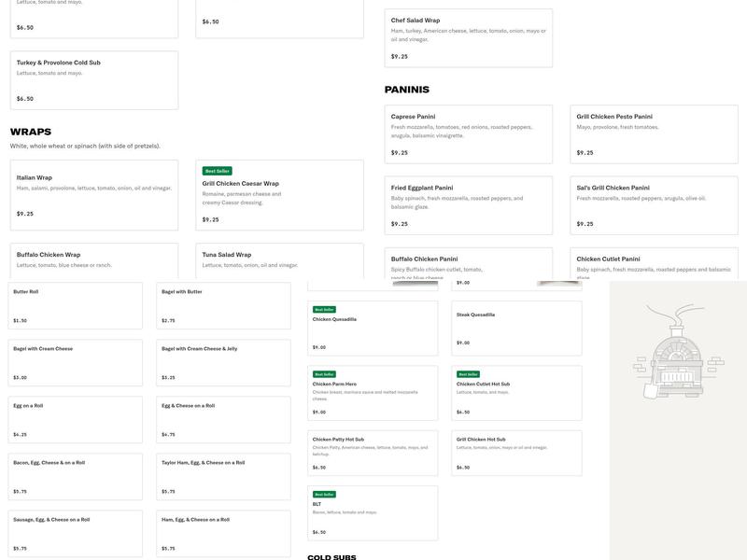The width and height of the screenshot is (747, 560).
Task: Open the Chicken Patty Hot Sub item
Action: pos(372,453)
